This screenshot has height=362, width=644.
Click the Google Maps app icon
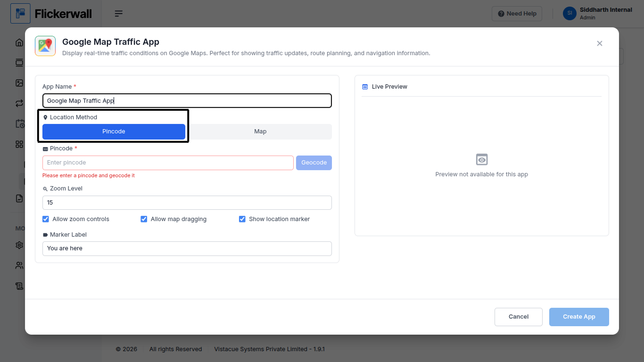pos(45,46)
